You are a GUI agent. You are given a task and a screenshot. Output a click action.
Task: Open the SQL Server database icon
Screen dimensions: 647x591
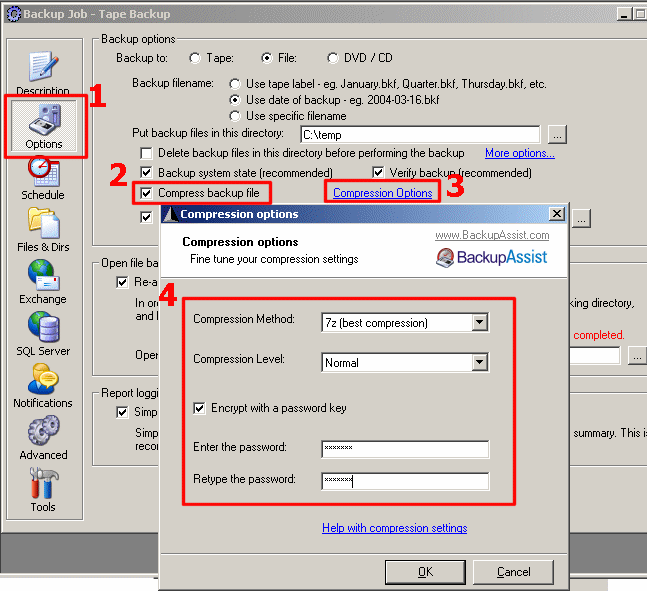click(43, 327)
